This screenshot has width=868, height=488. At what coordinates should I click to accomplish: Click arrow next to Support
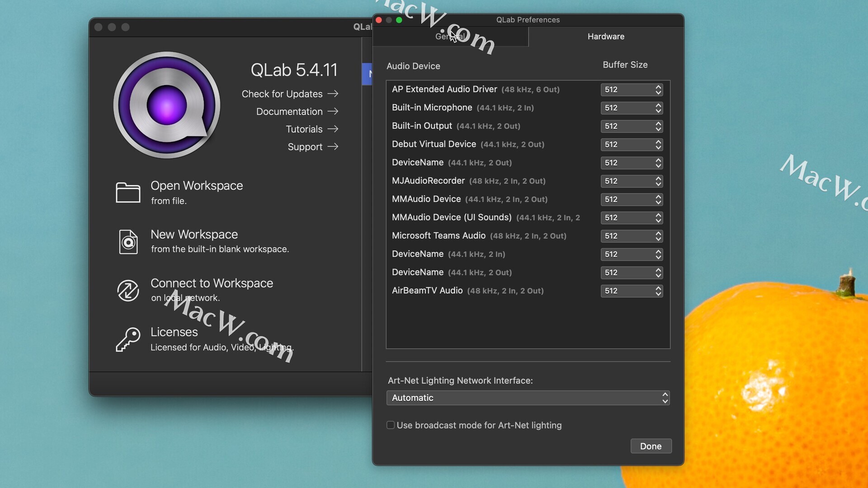(x=333, y=146)
